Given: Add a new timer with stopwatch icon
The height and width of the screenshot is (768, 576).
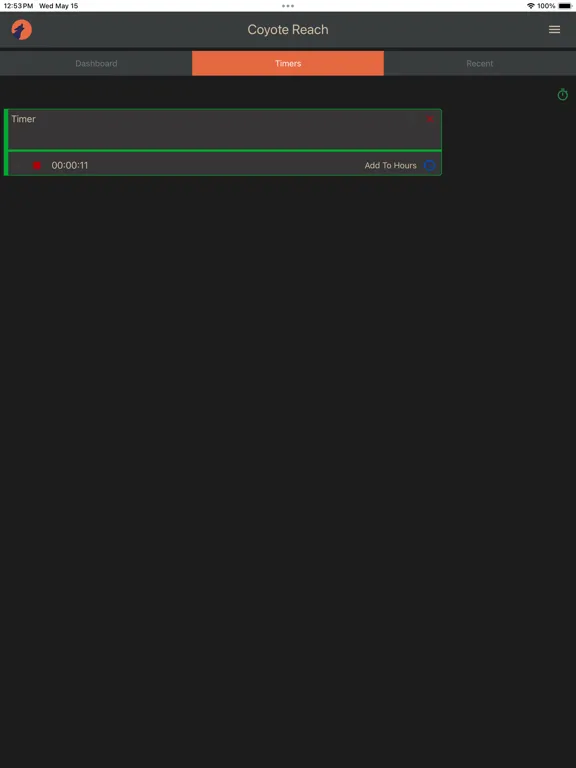Looking at the screenshot, I should (562, 94).
